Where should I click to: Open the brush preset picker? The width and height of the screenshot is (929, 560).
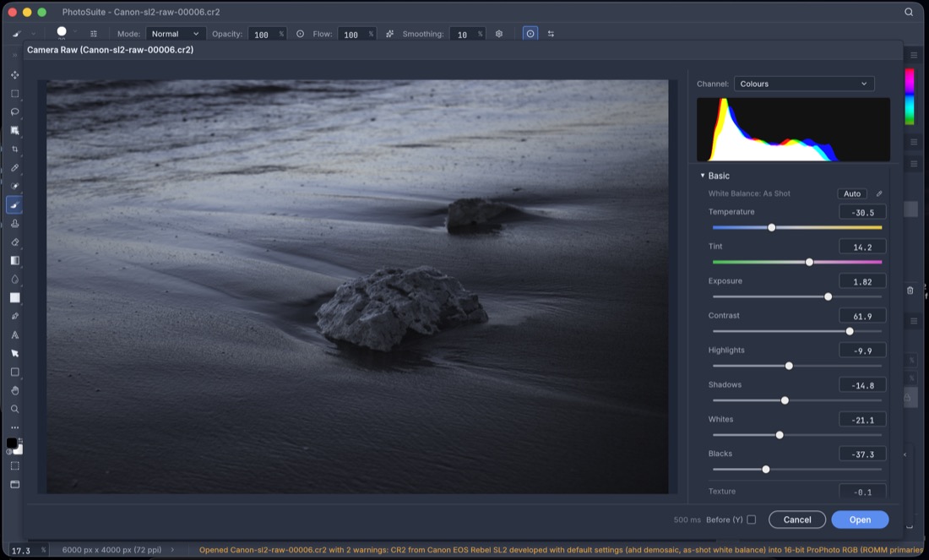62,32
